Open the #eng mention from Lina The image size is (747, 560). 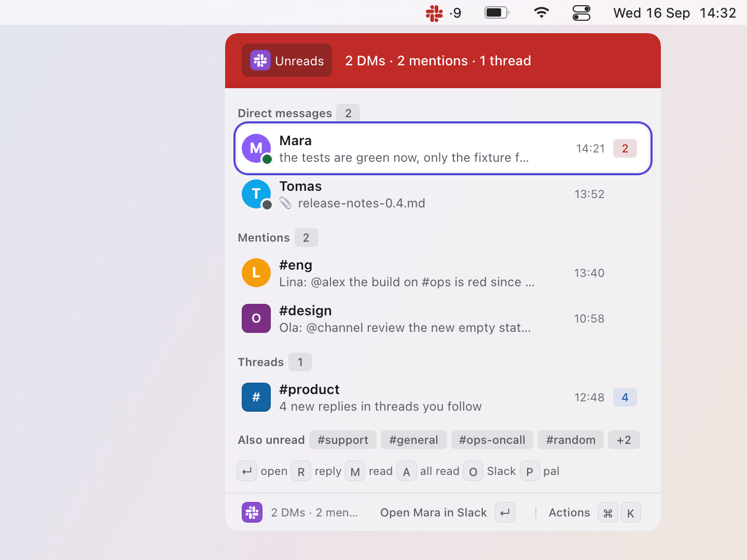point(443,273)
